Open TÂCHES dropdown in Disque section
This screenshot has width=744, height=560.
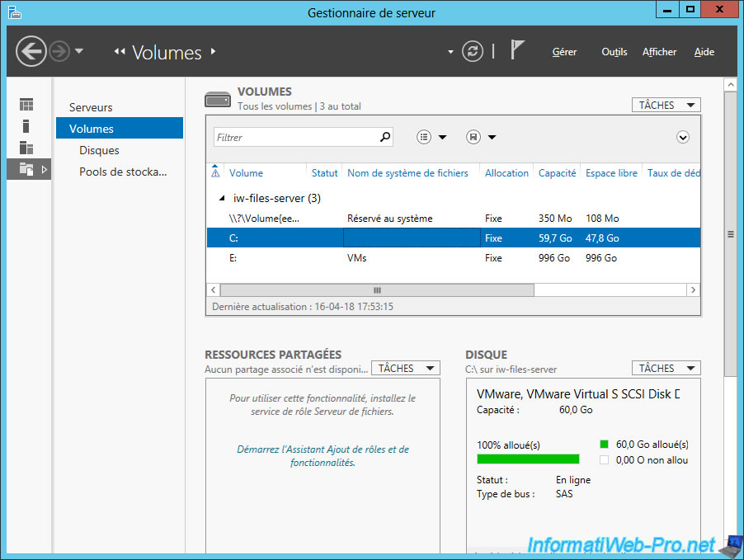666,368
